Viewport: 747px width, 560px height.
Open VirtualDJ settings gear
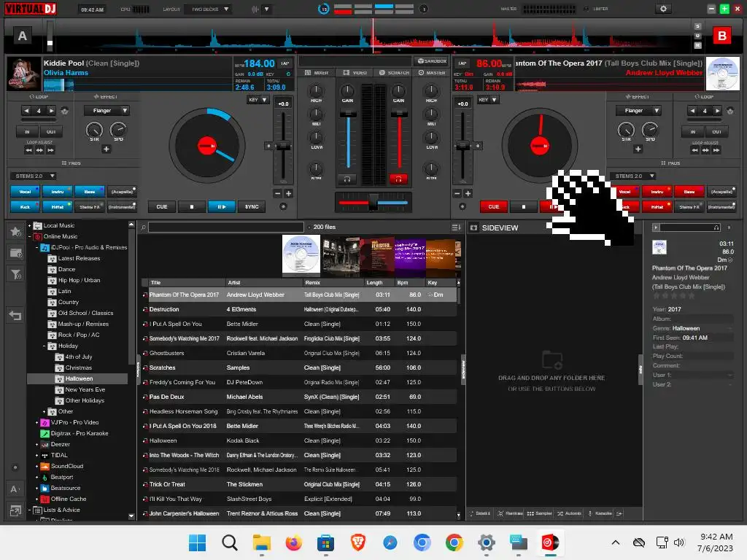point(663,9)
